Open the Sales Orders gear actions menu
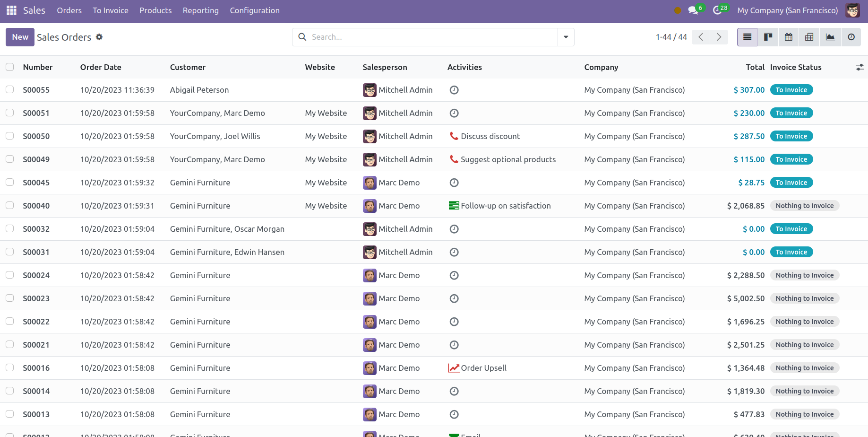 pos(99,37)
